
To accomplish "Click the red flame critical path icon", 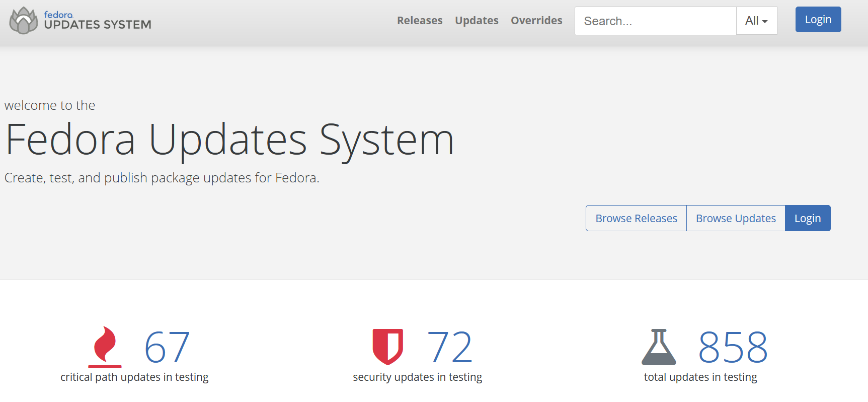I will coord(105,347).
